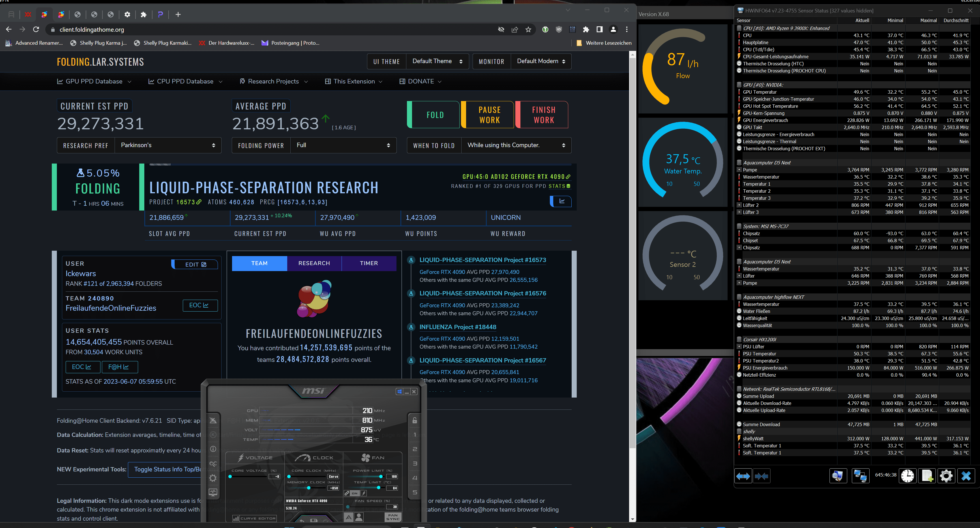Switch to the TIMER tab
980x528 pixels.
(369, 263)
